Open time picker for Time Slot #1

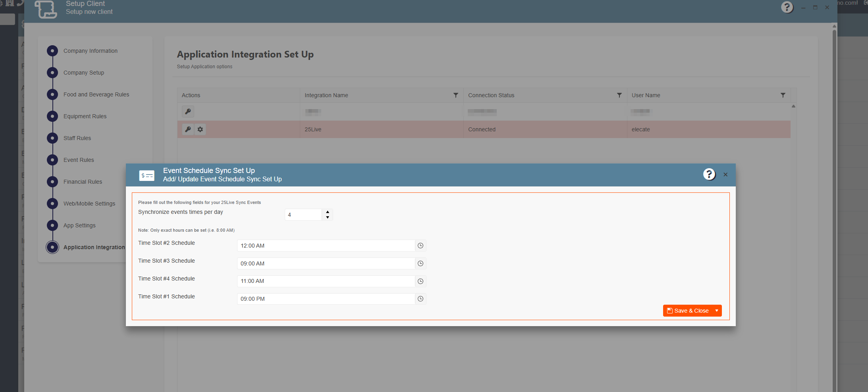pos(420,299)
